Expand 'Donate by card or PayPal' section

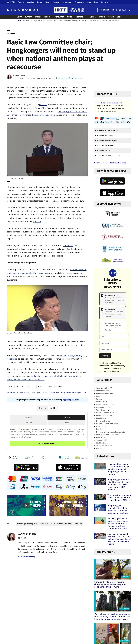pos(112,131)
